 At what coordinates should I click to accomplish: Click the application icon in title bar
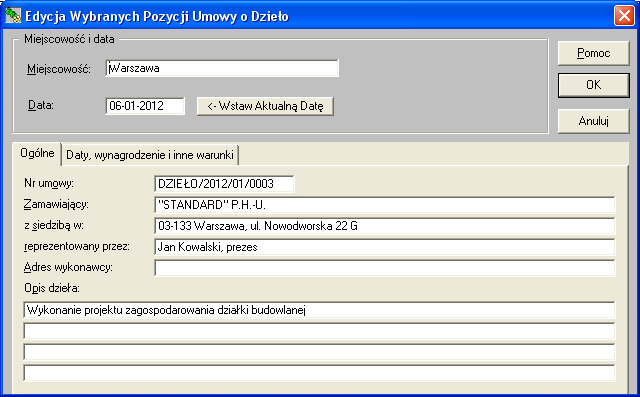coord(13,16)
